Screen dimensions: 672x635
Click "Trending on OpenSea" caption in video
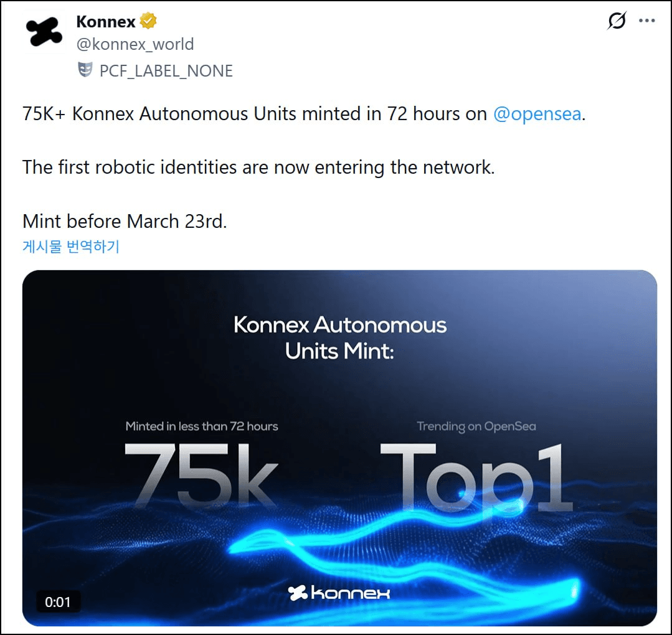click(x=476, y=426)
